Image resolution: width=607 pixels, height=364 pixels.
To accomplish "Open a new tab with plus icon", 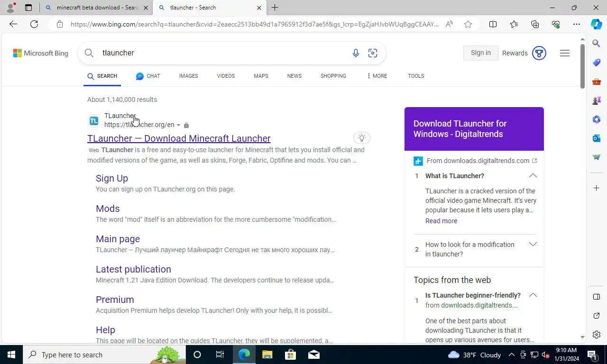I will (275, 8).
